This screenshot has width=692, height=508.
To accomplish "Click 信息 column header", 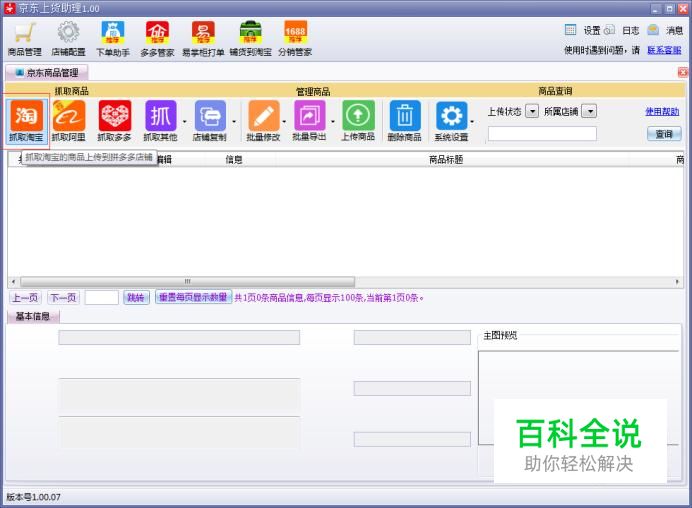I will (x=233, y=159).
